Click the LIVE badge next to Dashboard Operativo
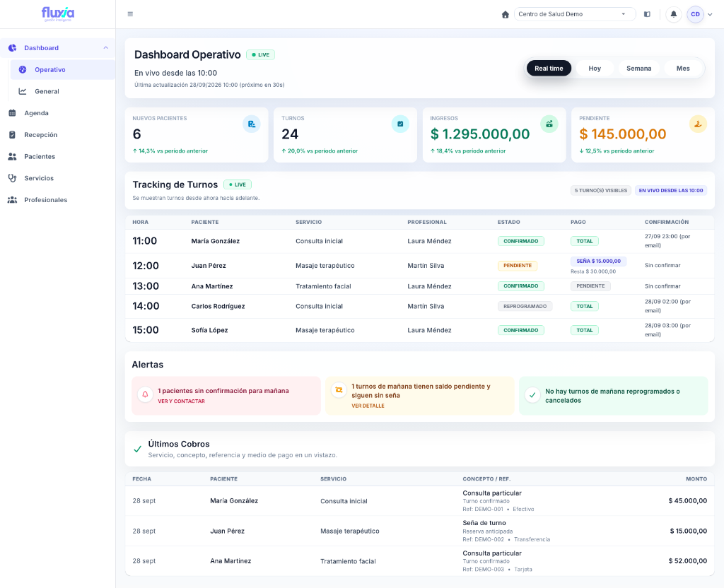Screen dimensions: 724x588 261,54
